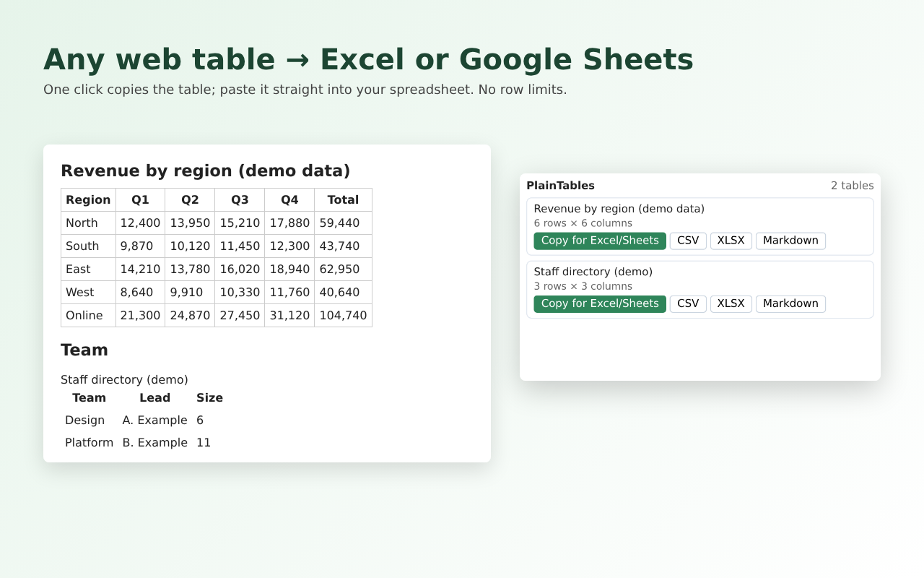
Task: Click the West Q3 value 10,330
Action: click(240, 293)
